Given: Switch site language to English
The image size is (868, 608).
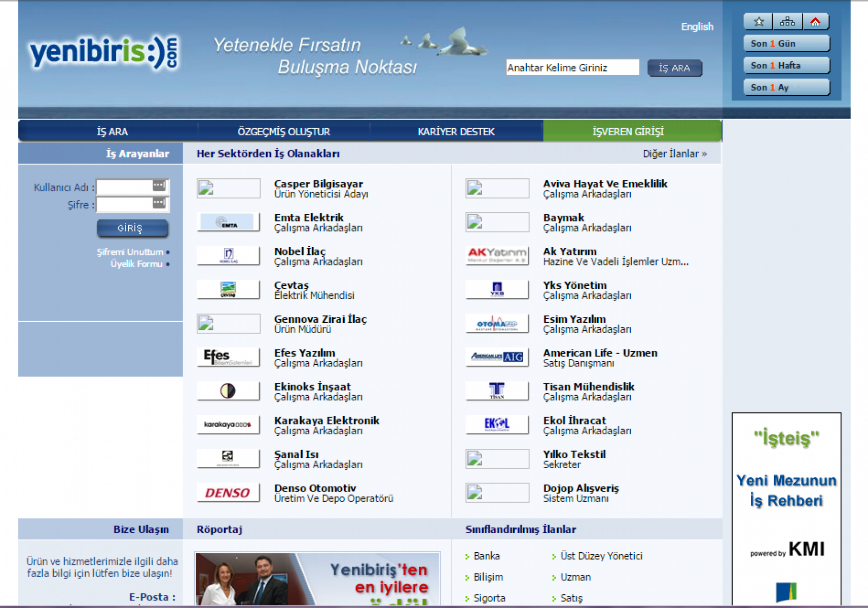Looking at the screenshot, I should point(697,26).
